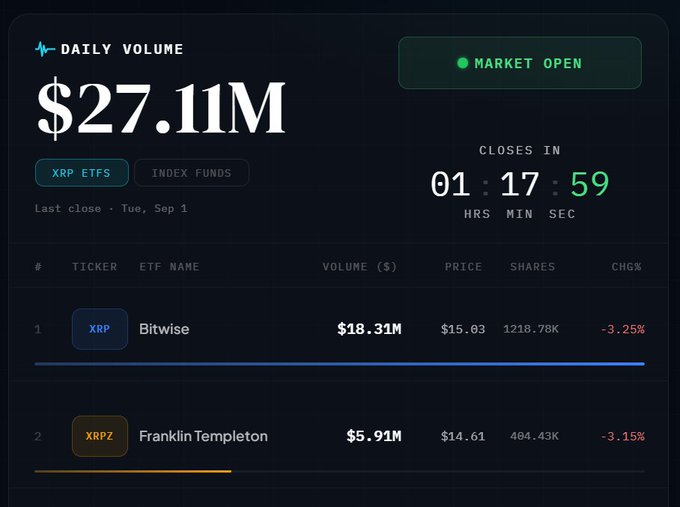Click the countdown hours digits 01
This screenshot has height=507, width=680.
pos(450,184)
